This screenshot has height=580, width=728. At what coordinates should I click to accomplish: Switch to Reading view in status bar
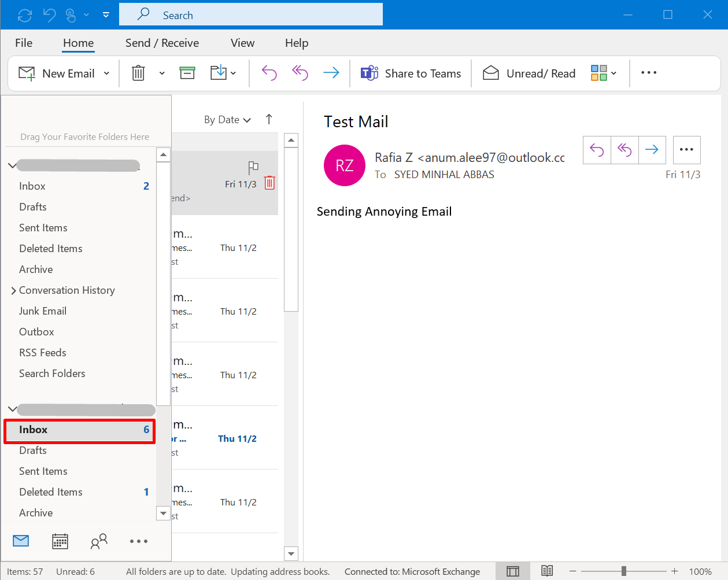(547, 571)
